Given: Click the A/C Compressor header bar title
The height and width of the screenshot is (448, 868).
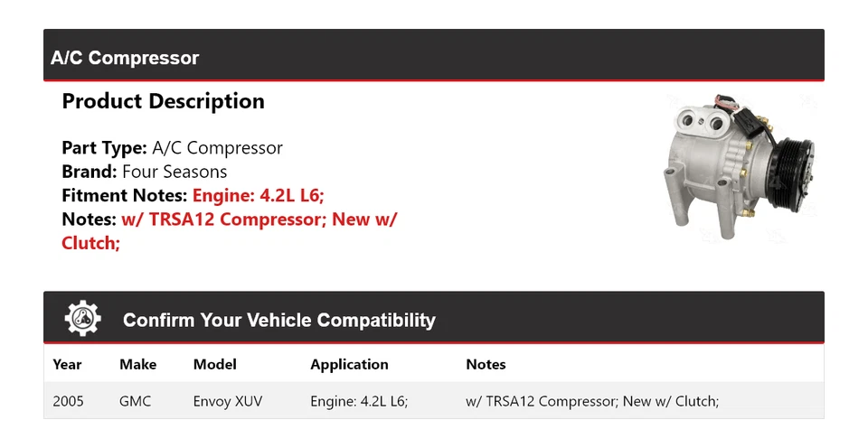Looking at the screenshot, I should coord(125,58).
